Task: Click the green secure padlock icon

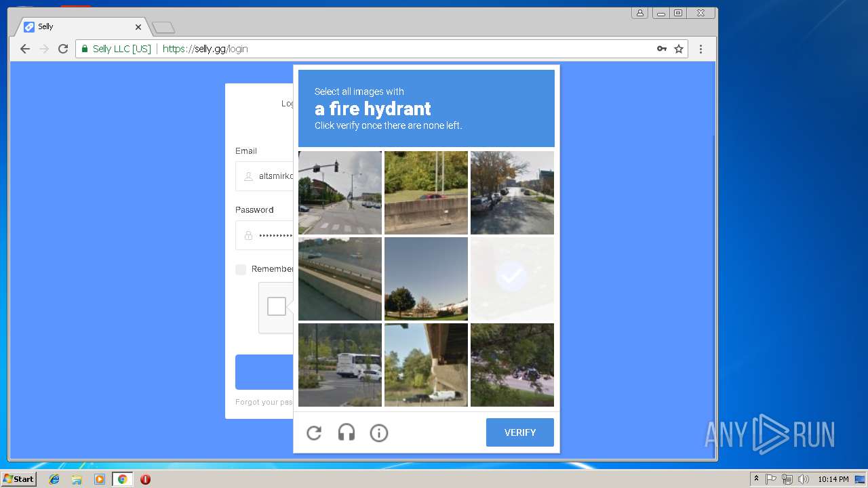Action: (85, 49)
